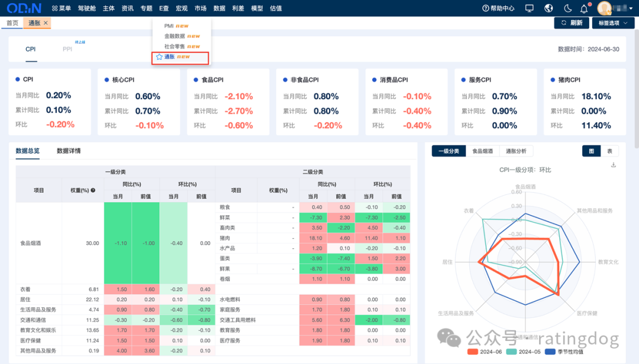Click the user avatar picture

pyautogui.click(x=604, y=8)
